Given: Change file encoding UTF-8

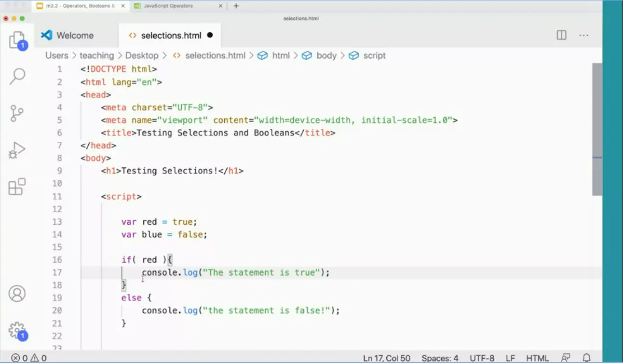Looking at the screenshot, I should coord(482,358).
